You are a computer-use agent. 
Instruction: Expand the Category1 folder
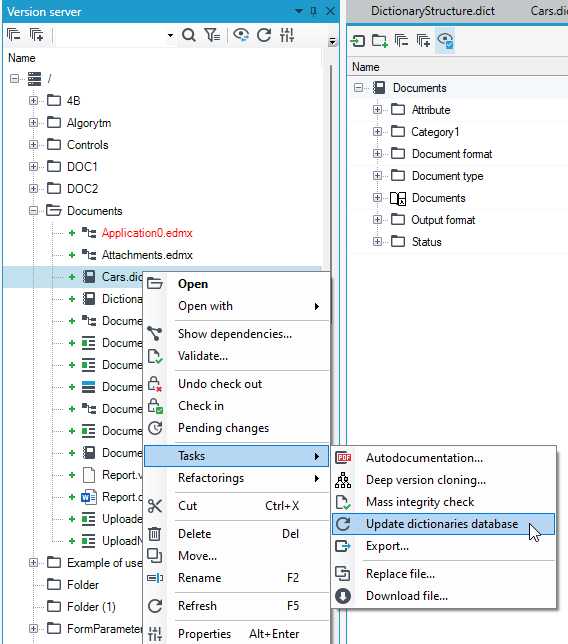point(377,131)
